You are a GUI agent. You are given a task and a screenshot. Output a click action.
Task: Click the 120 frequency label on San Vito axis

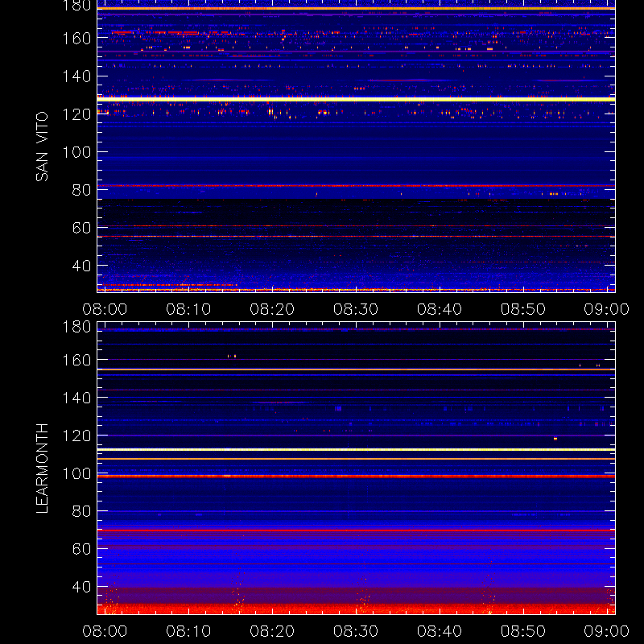pos(76,114)
